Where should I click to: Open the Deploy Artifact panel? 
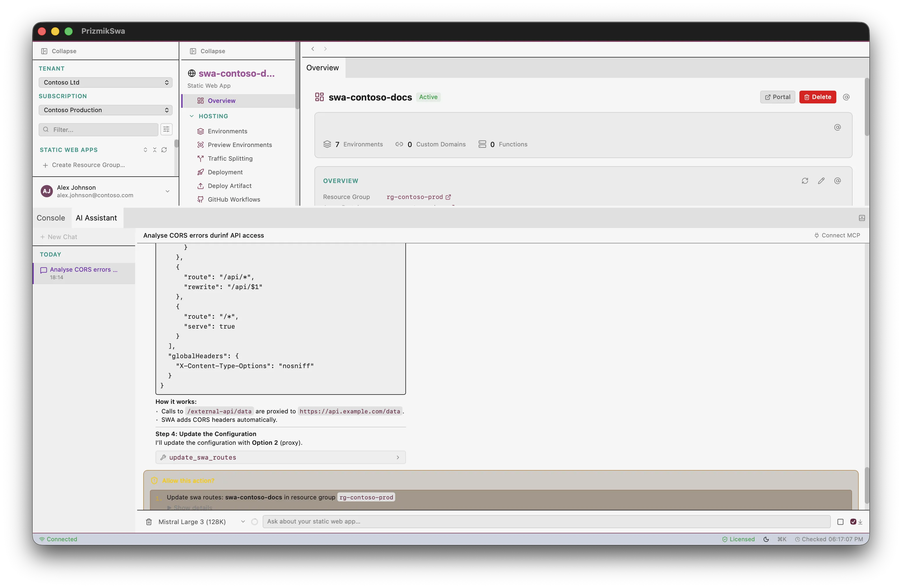[229, 186]
